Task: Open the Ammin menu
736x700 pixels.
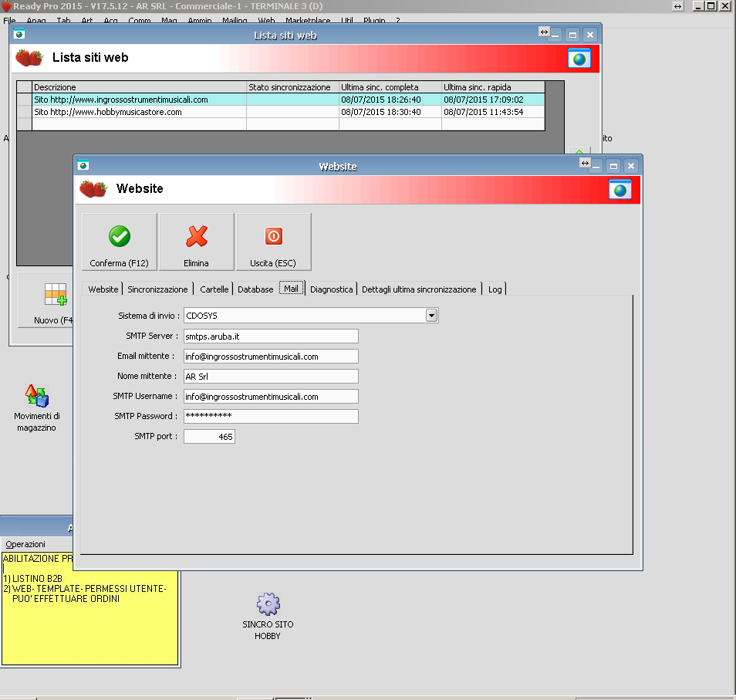Action: [200, 20]
